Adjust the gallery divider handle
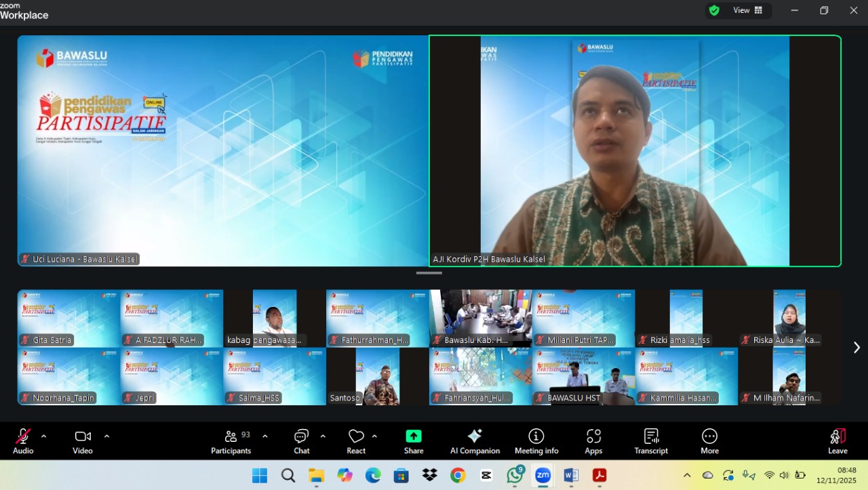The width and height of the screenshot is (868, 490). tap(429, 273)
